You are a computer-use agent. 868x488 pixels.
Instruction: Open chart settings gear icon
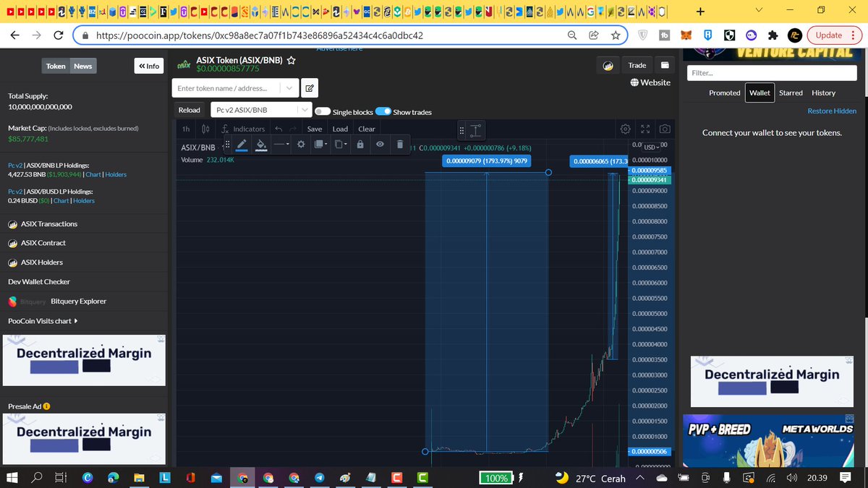[626, 129]
